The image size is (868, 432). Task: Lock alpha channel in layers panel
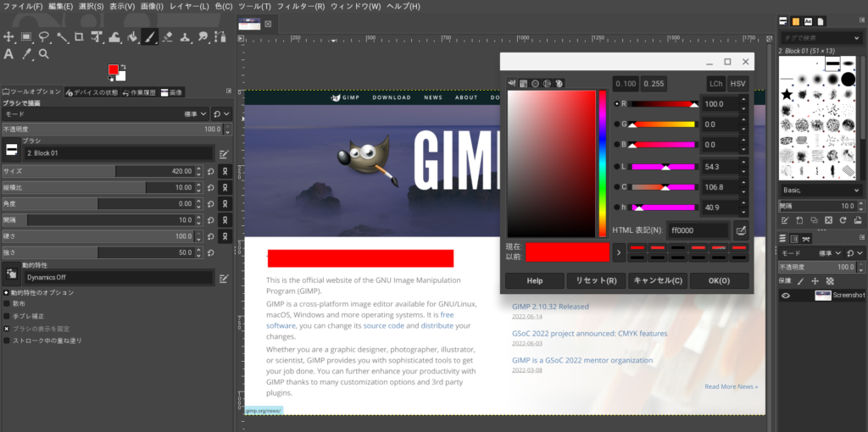830,281
